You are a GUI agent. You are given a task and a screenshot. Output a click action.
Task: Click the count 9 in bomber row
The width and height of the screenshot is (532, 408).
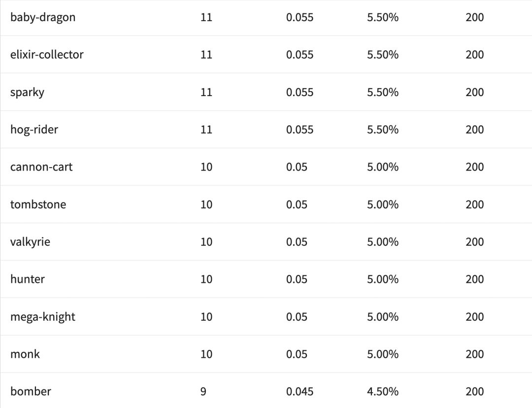(x=203, y=392)
